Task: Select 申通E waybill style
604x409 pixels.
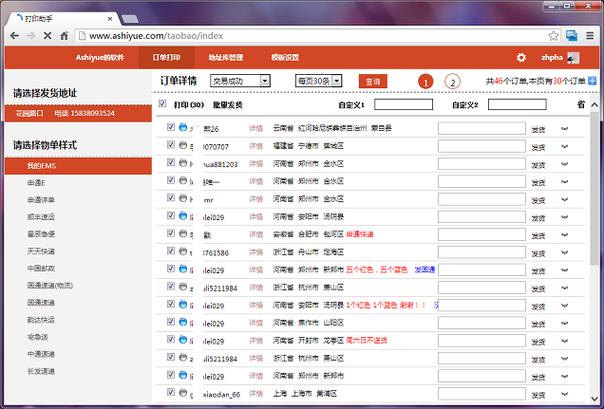Action: [36, 183]
